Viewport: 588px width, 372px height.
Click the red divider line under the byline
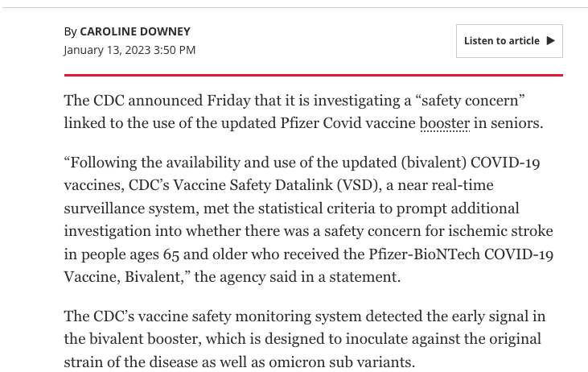pyautogui.click(x=313, y=75)
